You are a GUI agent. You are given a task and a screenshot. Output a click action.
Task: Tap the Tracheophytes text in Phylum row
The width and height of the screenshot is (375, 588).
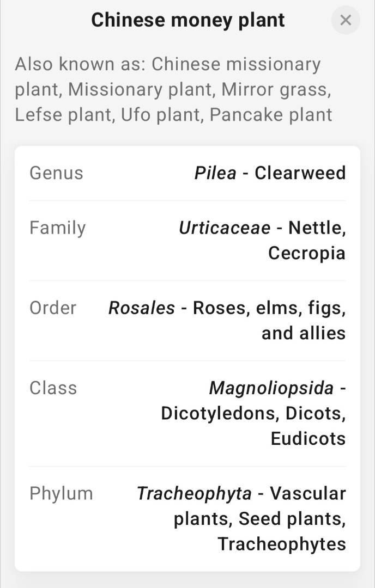tap(281, 544)
